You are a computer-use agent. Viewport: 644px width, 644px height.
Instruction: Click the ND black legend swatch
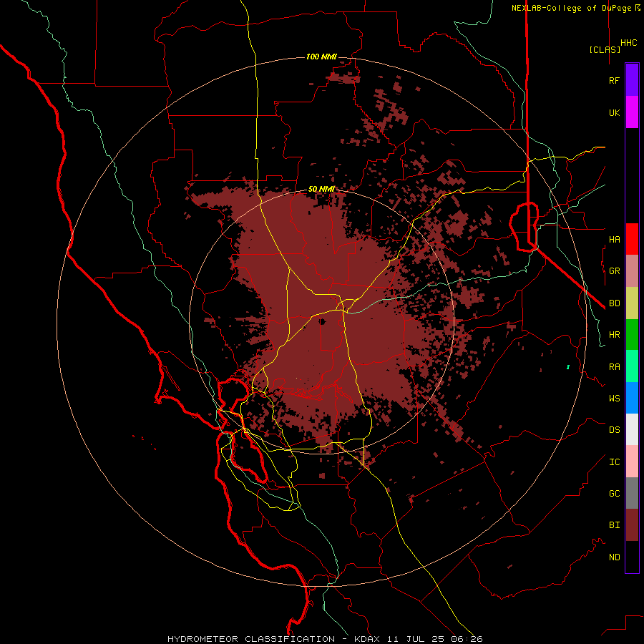pyautogui.click(x=632, y=557)
